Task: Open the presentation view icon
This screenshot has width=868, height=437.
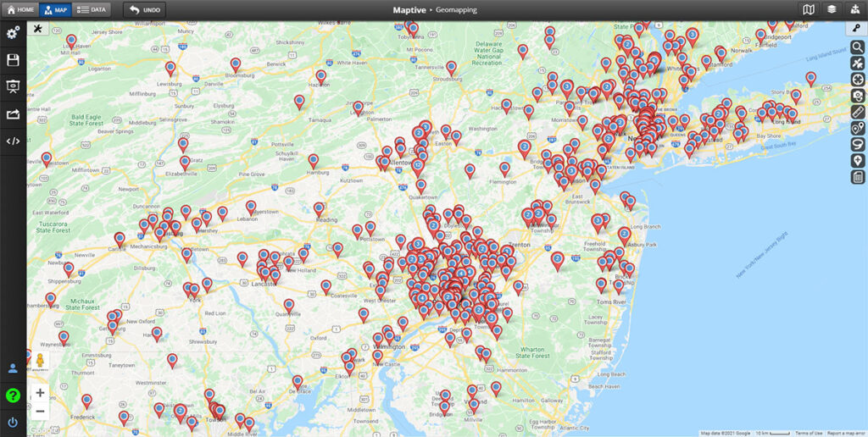Action: [13, 86]
